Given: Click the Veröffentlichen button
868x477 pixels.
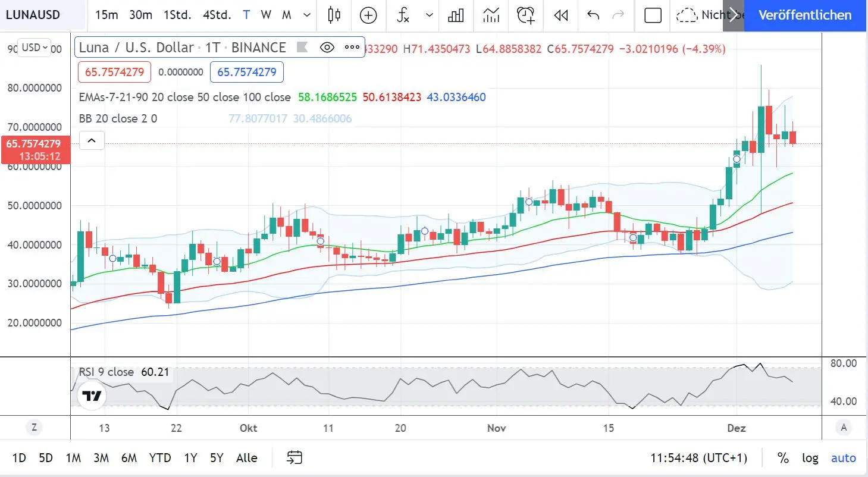Looking at the screenshot, I should point(806,15).
